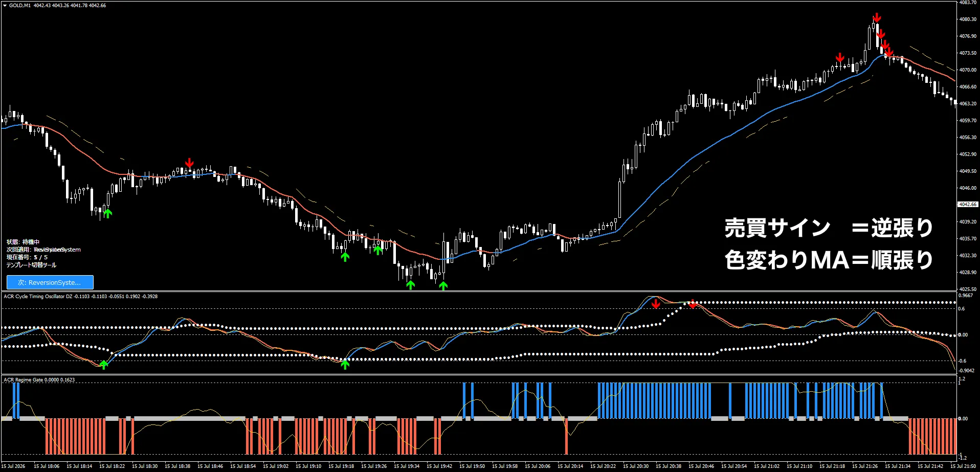Select the テンプレート切替ツール label
The image size is (980, 472).
31,265
